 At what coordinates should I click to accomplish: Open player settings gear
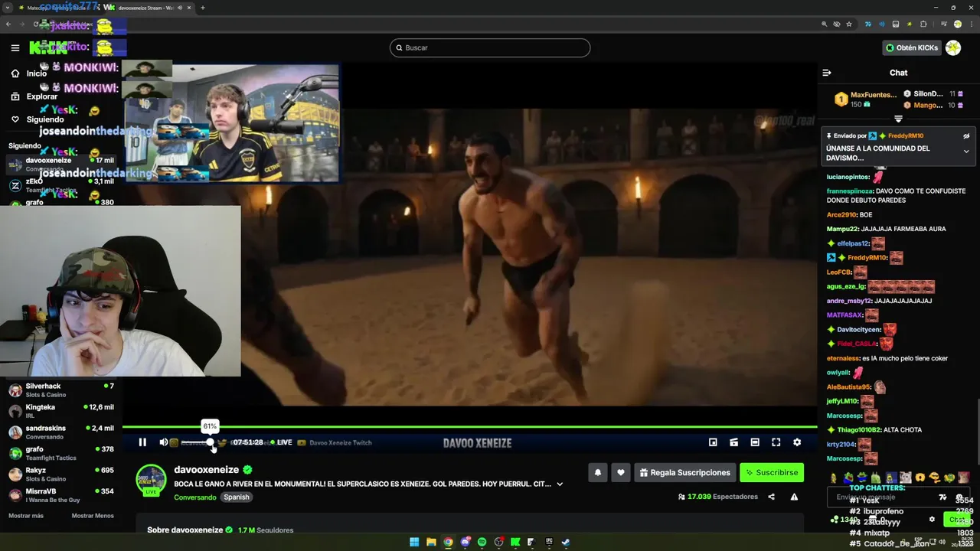797,442
